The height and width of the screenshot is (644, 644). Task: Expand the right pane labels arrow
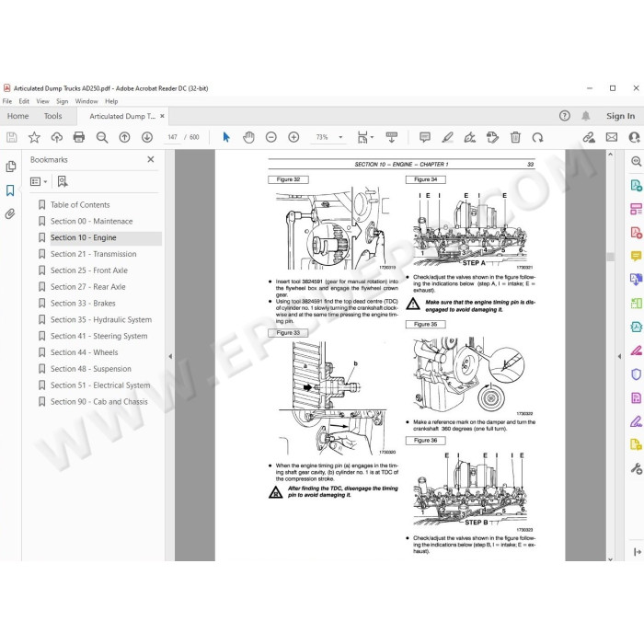(637, 552)
